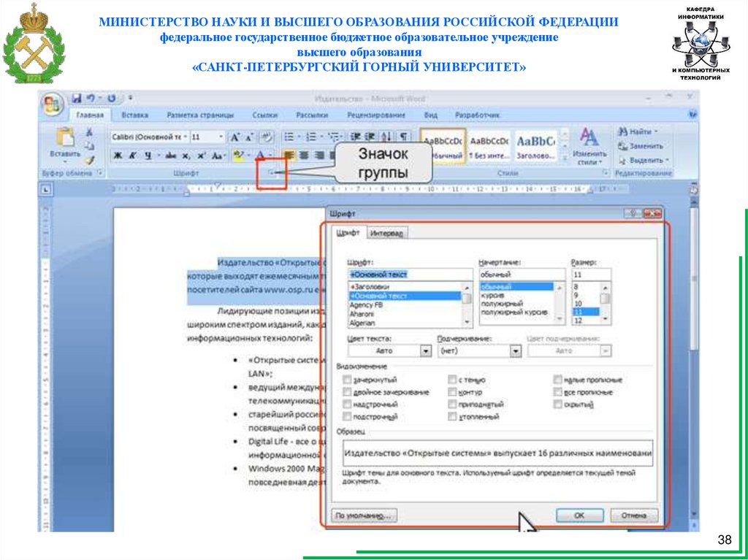The height and width of the screenshot is (560, 748).
Task: Sort paragraphs with the A-Z arrow icon
Action: coord(387,137)
